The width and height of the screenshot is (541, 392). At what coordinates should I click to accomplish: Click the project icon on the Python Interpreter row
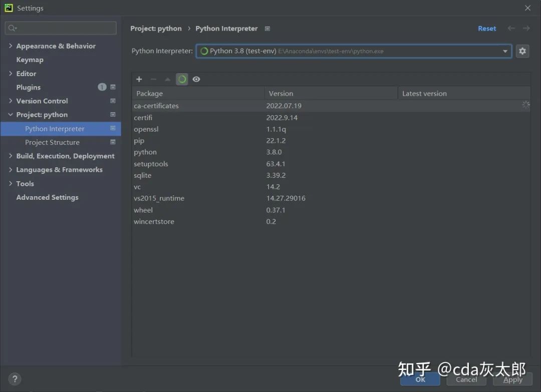click(113, 128)
